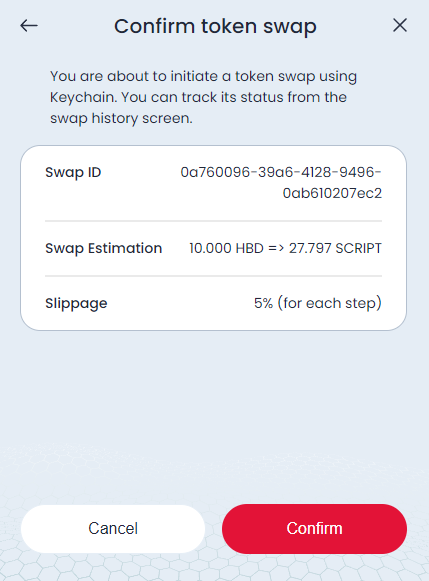Select the Swap Estimation label

103,248
